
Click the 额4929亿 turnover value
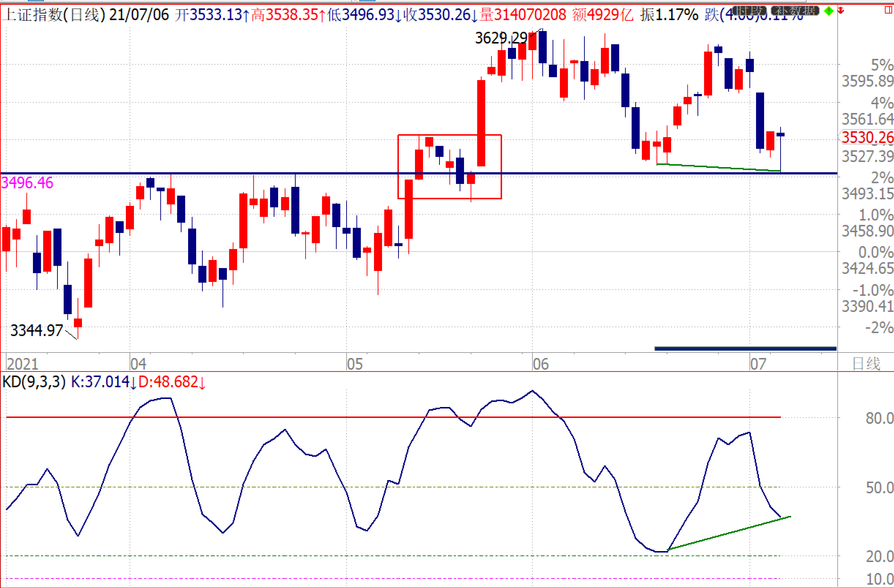coord(603,15)
